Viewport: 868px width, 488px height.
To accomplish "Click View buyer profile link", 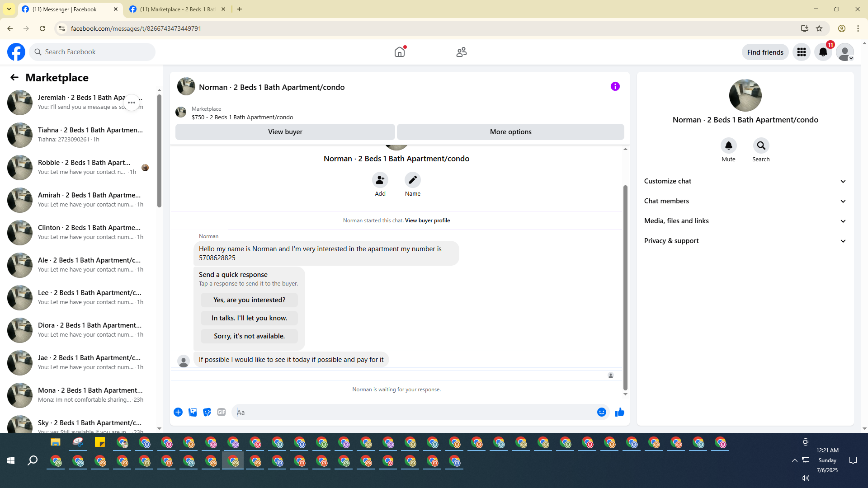I will (x=427, y=221).
